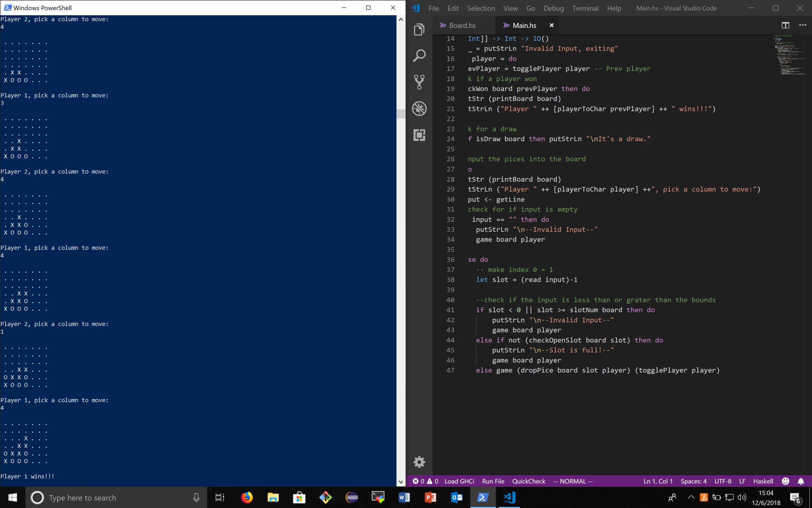Image resolution: width=812 pixels, height=508 pixels.
Task: Open the View menu
Action: pyautogui.click(x=510, y=8)
